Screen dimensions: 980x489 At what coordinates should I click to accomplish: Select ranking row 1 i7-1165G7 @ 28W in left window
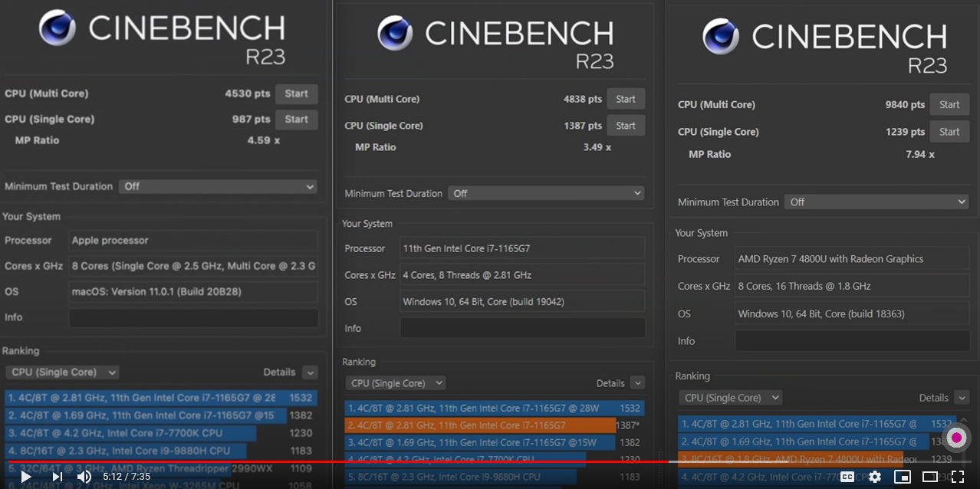coord(161,398)
